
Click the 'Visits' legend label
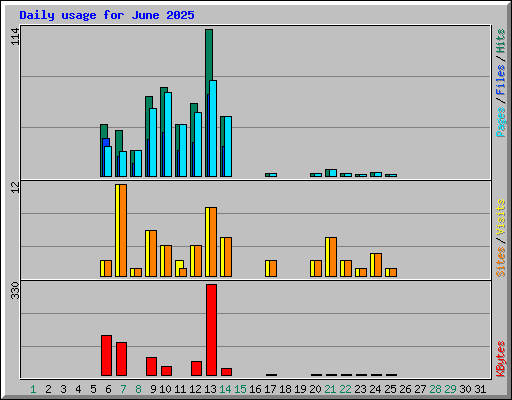point(500,217)
